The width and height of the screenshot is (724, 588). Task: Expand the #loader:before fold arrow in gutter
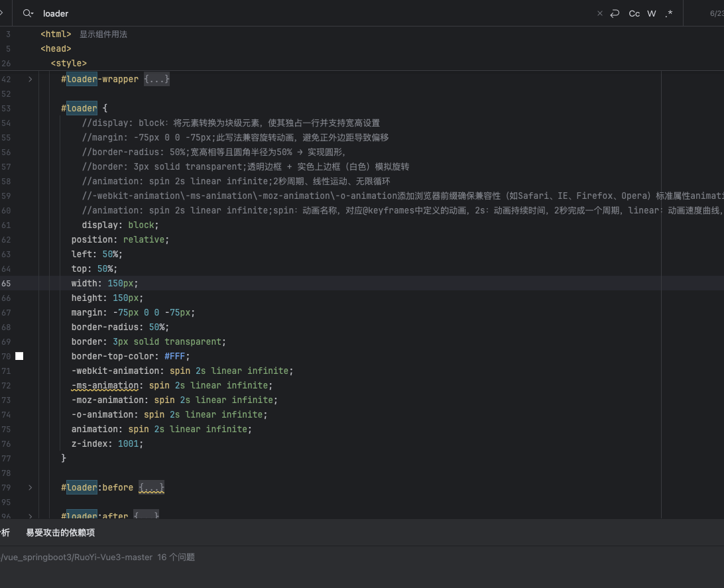(30, 488)
